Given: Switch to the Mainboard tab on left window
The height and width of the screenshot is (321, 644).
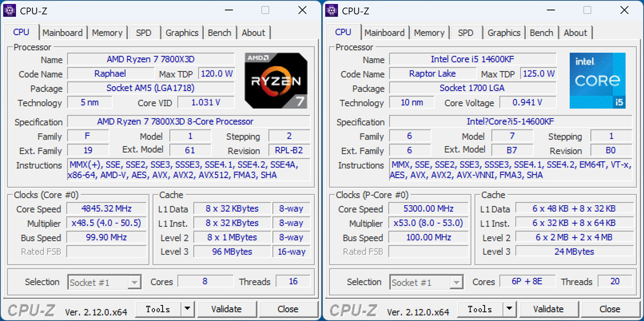Looking at the screenshot, I should [63, 32].
